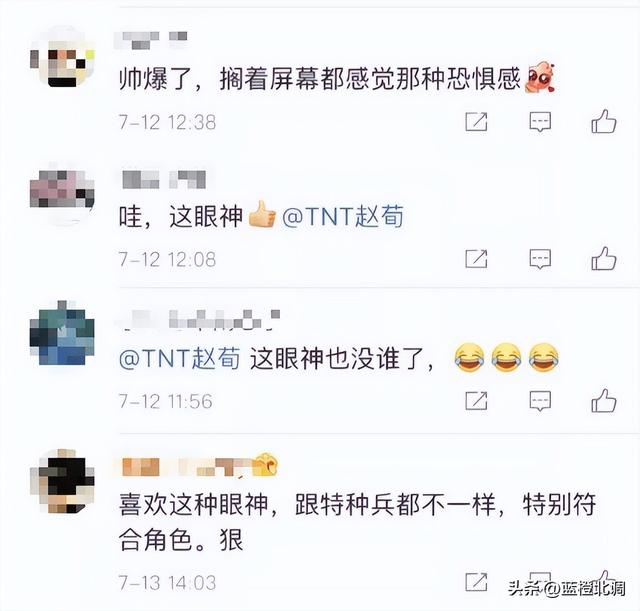640x611 pixels.
Task: Repost the 喜欢这种眼神 comment
Action: coord(476,582)
